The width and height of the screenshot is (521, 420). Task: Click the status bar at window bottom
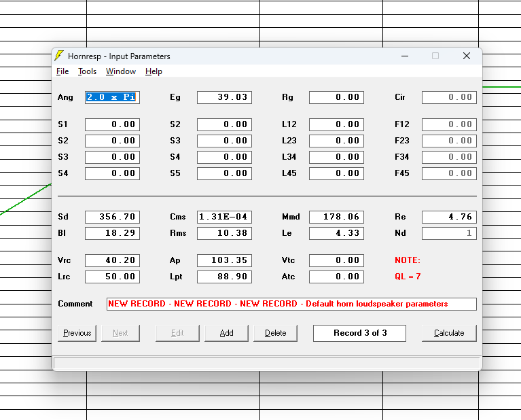(x=267, y=363)
